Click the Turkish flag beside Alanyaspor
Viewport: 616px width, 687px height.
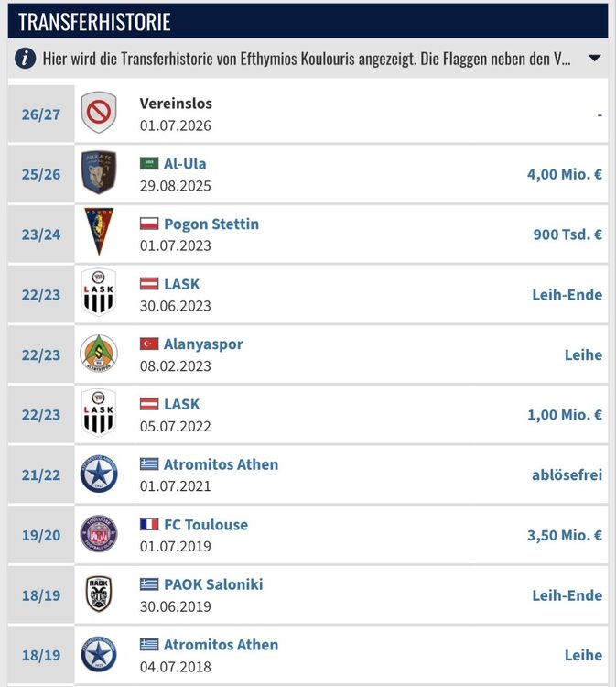point(149,343)
